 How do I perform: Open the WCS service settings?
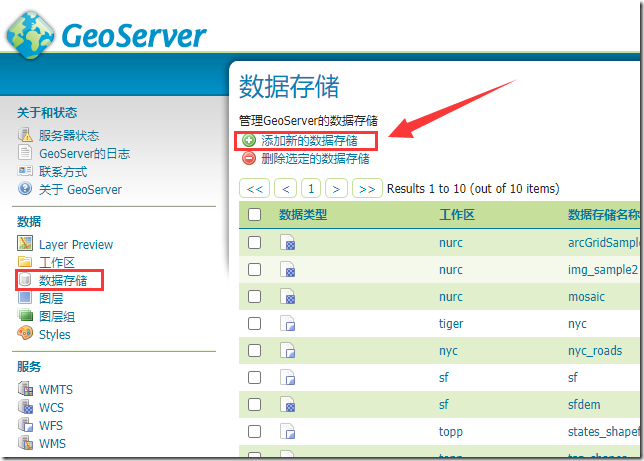click(51, 407)
